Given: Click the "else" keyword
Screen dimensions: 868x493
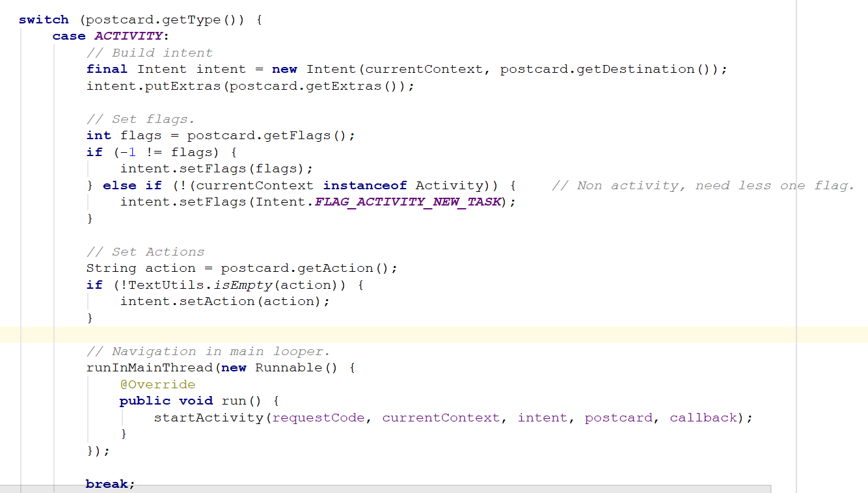Looking at the screenshot, I should (120, 185).
